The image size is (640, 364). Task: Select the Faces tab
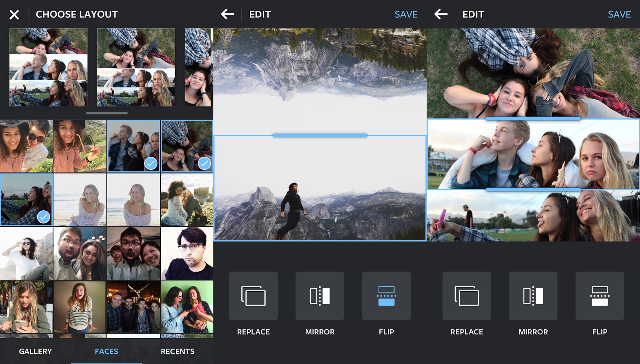click(x=106, y=351)
